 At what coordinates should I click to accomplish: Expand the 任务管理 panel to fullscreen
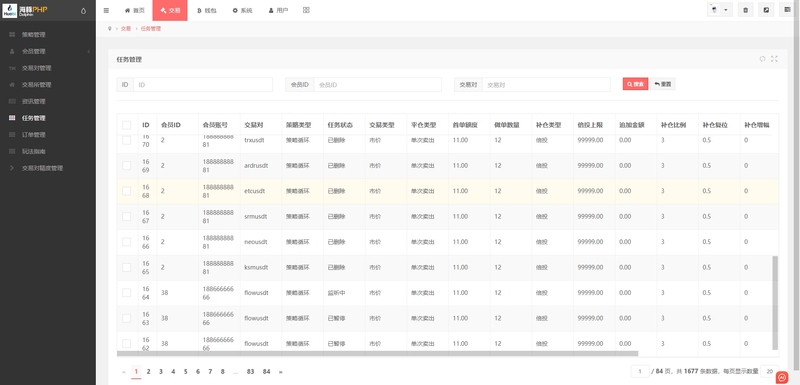tap(774, 59)
